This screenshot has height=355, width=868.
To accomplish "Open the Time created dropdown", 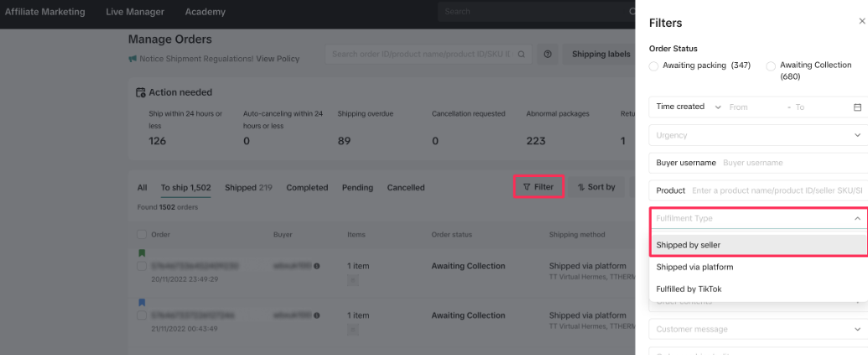I will 688,107.
